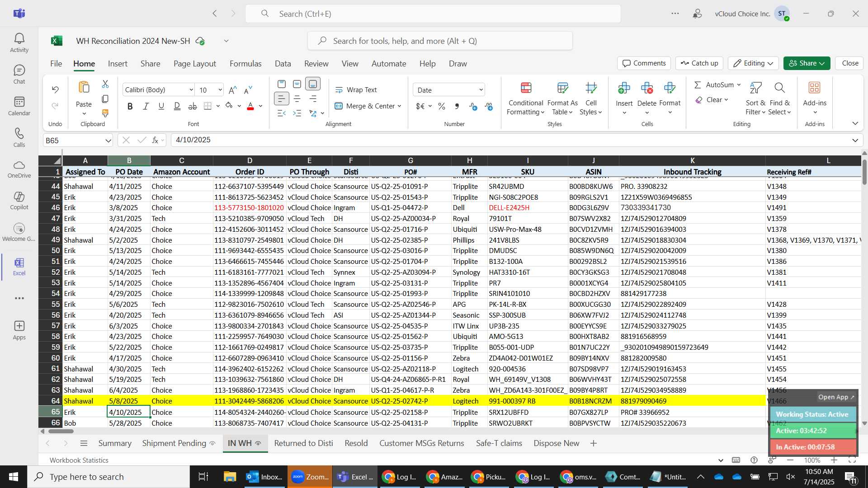Apply the red font color
868x488 pixels.
pyautogui.click(x=250, y=106)
